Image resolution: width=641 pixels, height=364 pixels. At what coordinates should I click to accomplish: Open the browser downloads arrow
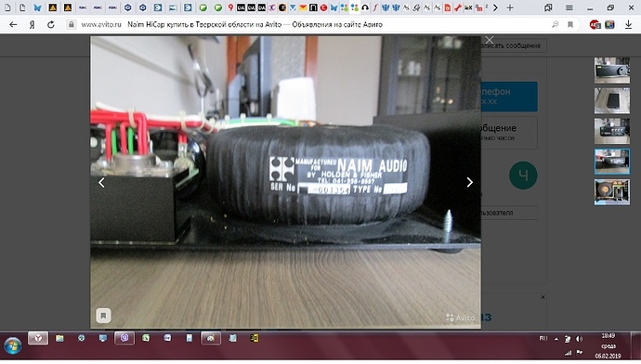[x=628, y=24]
